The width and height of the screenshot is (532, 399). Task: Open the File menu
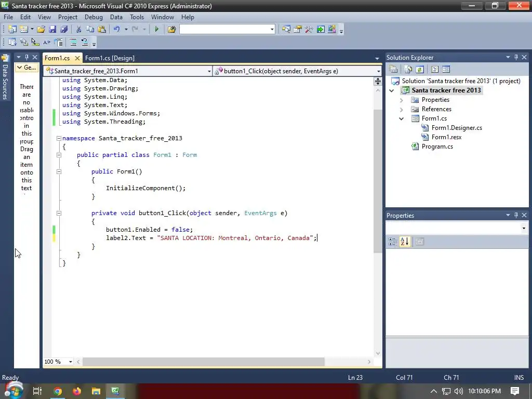(8, 17)
